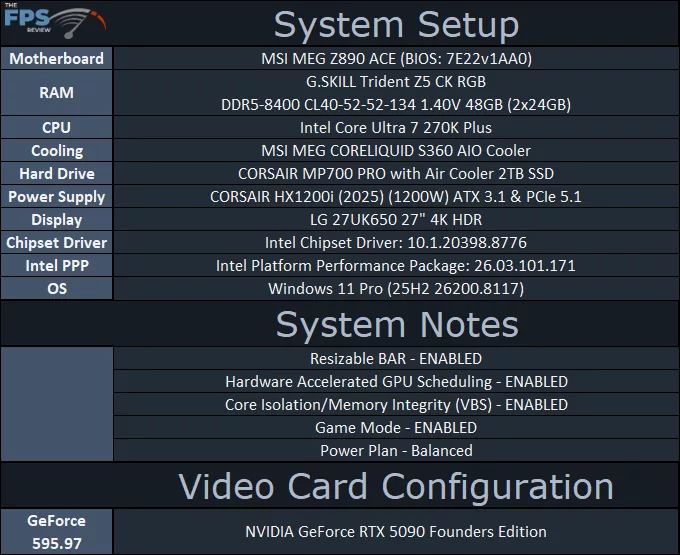Image resolution: width=680 pixels, height=555 pixels.
Task: Select NVIDIA GeForce RTX 5090 Founders Edition
Action: (396, 532)
